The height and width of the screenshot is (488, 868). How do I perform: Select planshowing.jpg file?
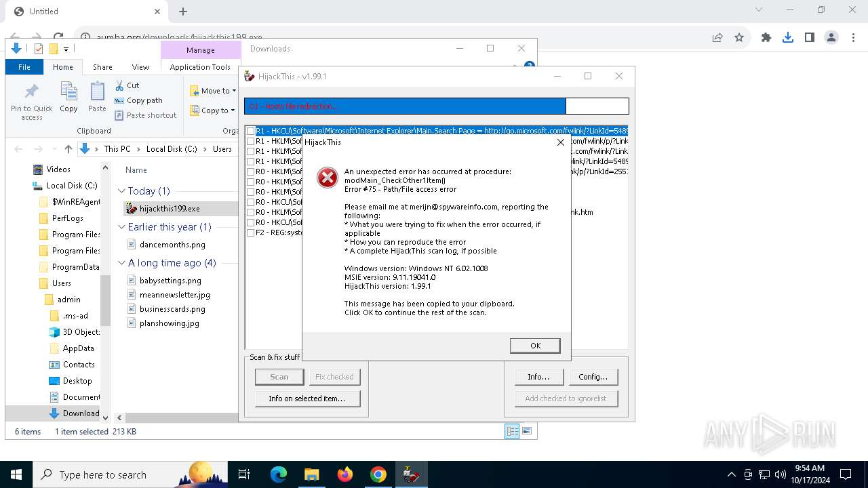click(x=170, y=323)
